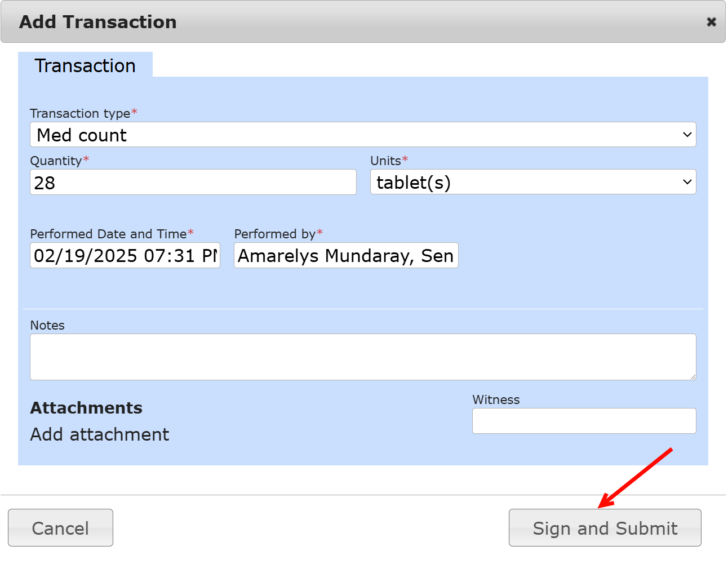Select the Performed by name field
Image resolution: width=728 pixels, height=564 pixels.
pos(345,256)
